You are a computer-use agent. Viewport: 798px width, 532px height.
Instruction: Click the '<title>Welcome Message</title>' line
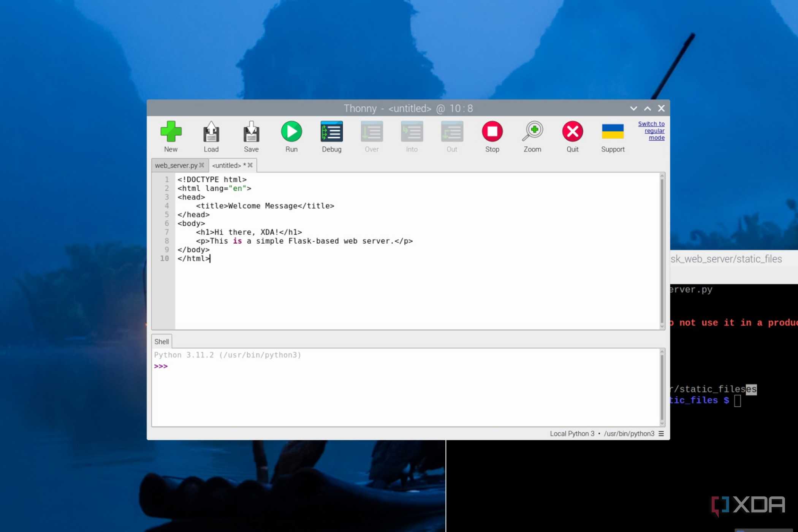point(265,206)
